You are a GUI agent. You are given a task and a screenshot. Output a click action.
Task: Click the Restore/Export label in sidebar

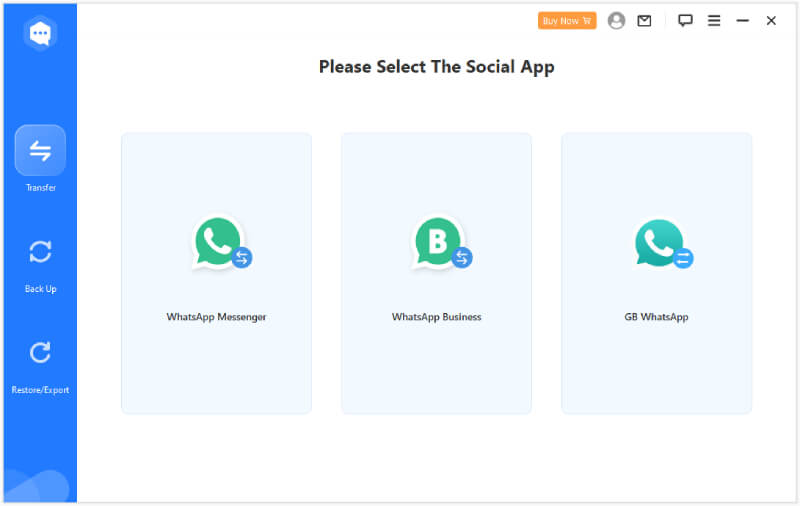(x=40, y=390)
